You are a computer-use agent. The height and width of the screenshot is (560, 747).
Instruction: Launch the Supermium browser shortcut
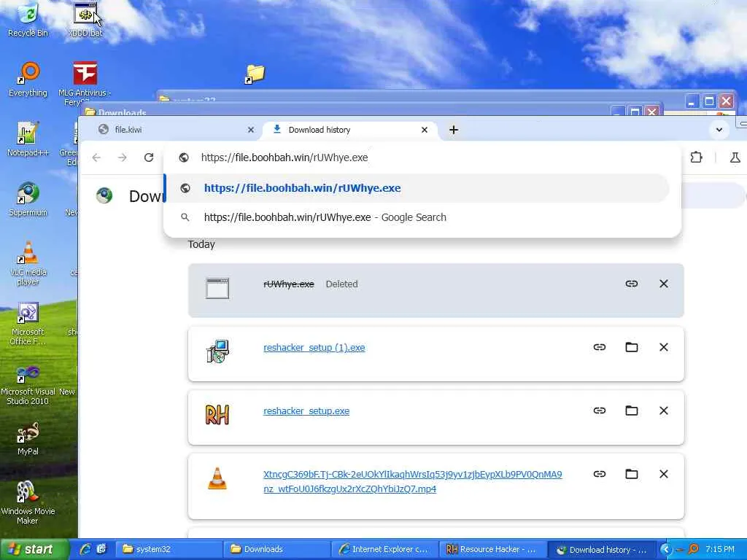(x=28, y=199)
